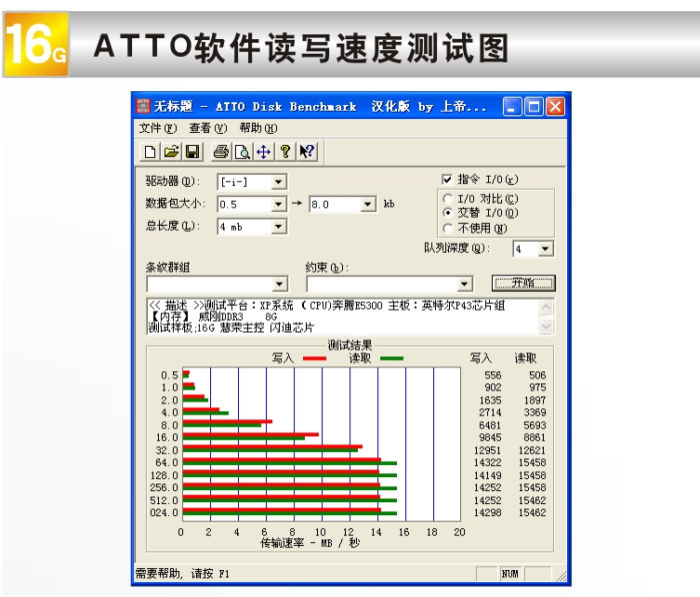Toggle the 指令 I/O checkbox
The height and width of the screenshot is (597, 700).
tap(447, 179)
